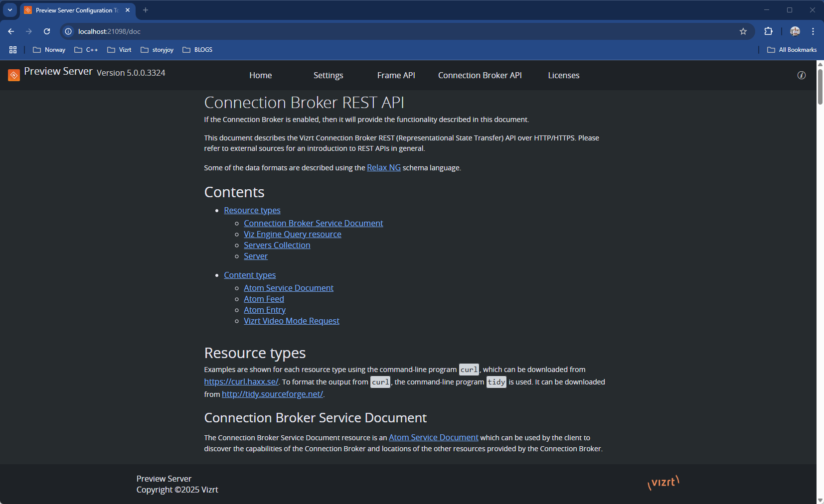Image resolution: width=824 pixels, height=504 pixels.
Task: Open the Vizrt bookmarks folder
Action: point(119,50)
